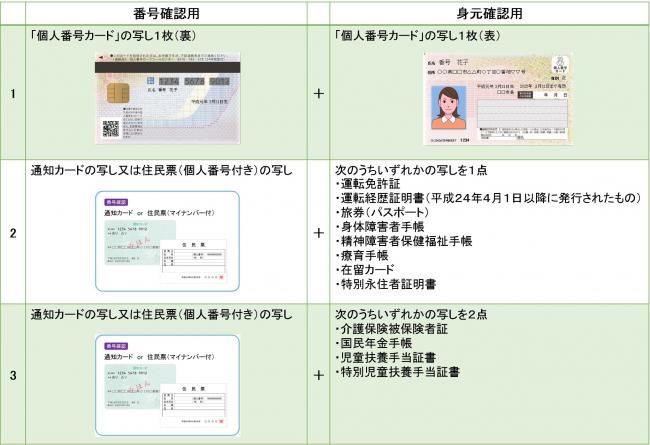
Task: Click the 特別永住者証明書 list item
Action: click(x=386, y=284)
